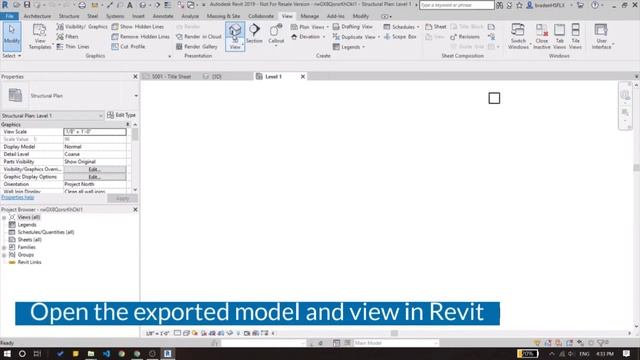Open Elevation dropdown
The image size is (640, 360).
[x=308, y=37]
